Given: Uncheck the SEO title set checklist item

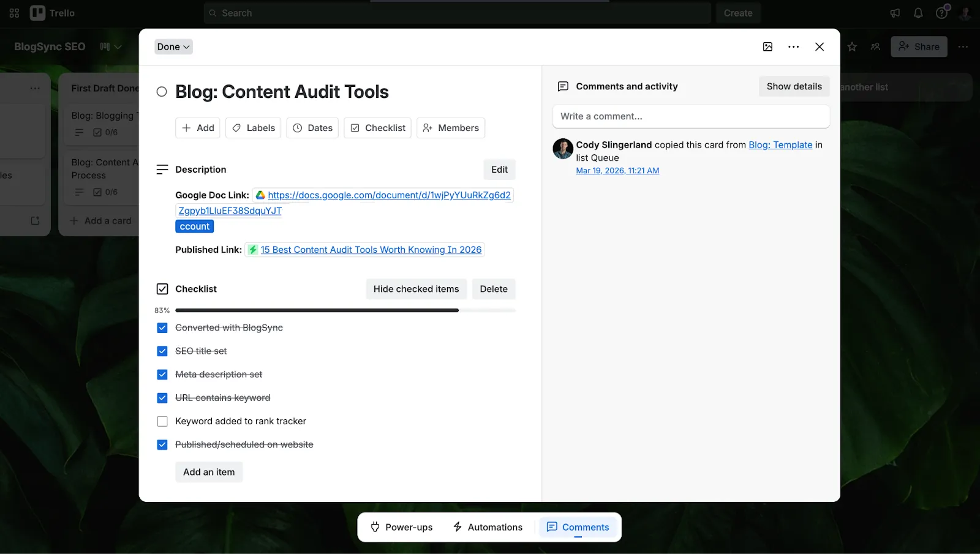Looking at the screenshot, I should click(x=162, y=351).
